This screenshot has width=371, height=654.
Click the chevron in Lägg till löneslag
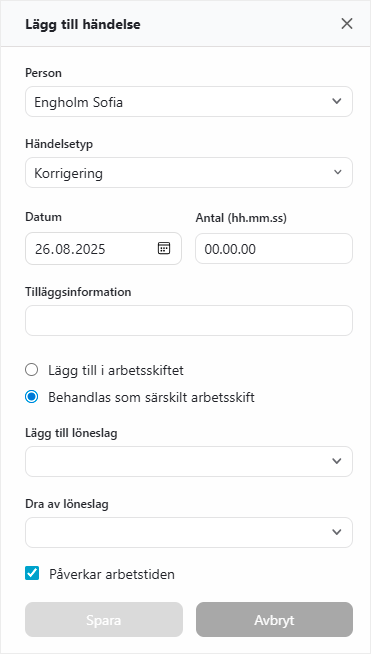[337, 461]
